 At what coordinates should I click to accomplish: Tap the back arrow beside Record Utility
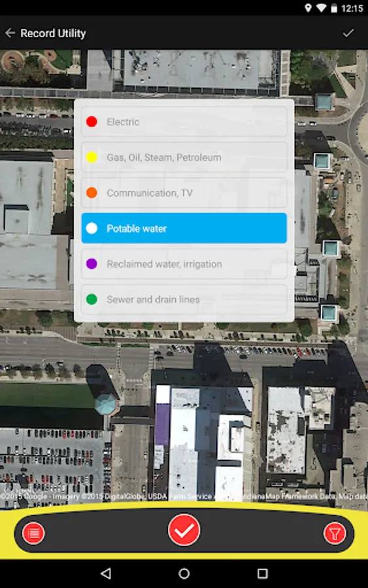click(x=10, y=33)
